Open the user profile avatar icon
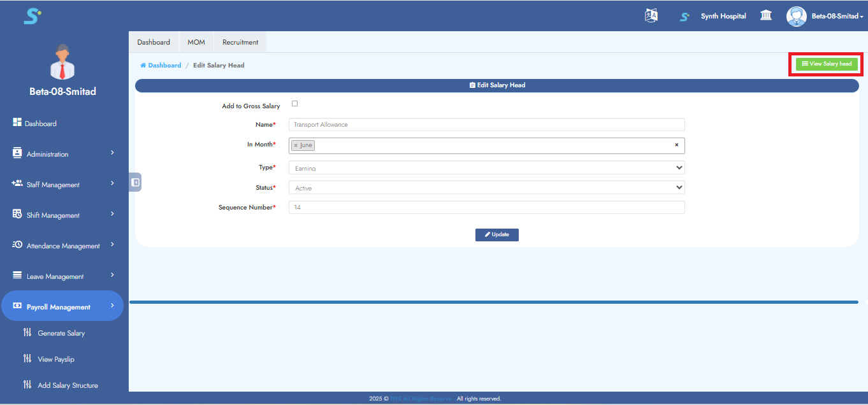 796,16
